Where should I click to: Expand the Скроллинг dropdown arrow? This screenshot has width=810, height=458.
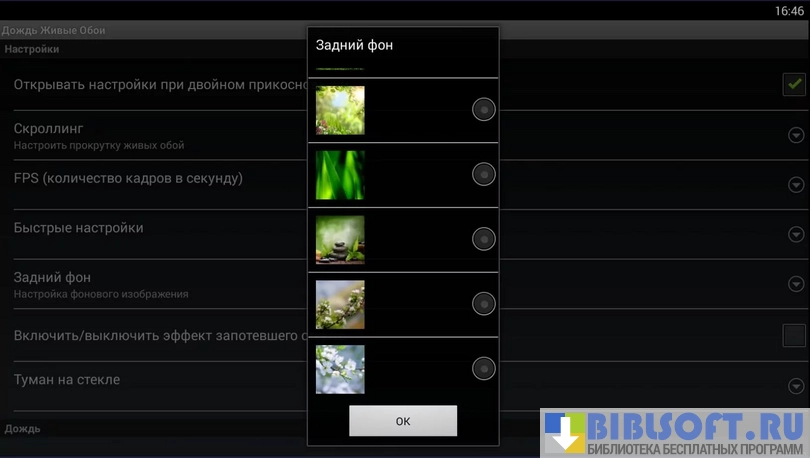click(x=796, y=136)
